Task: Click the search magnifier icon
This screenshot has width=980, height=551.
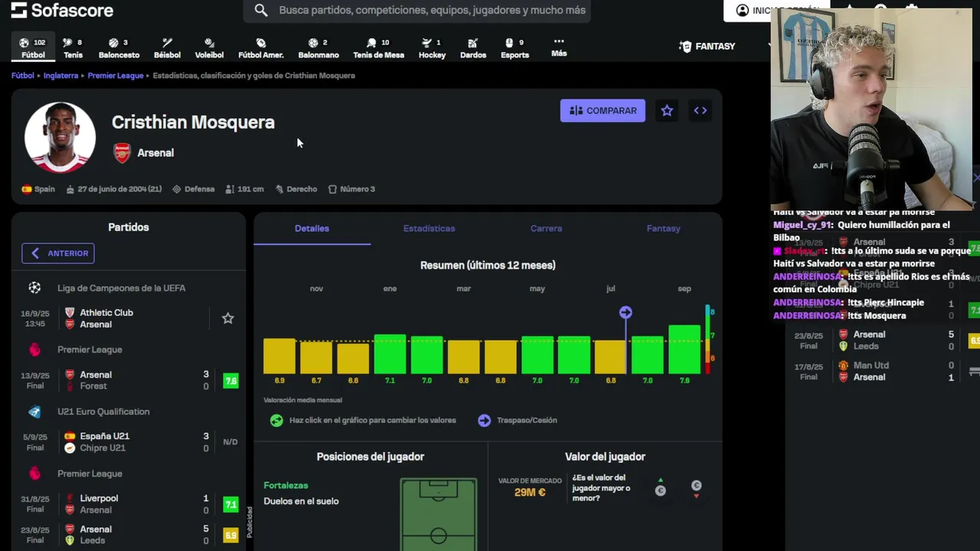Action: click(261, 10)
